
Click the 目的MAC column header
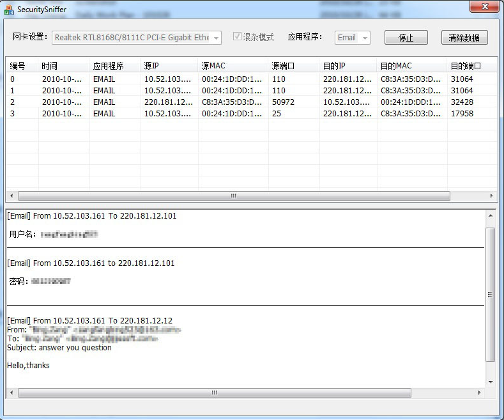[x=412, y=66]
